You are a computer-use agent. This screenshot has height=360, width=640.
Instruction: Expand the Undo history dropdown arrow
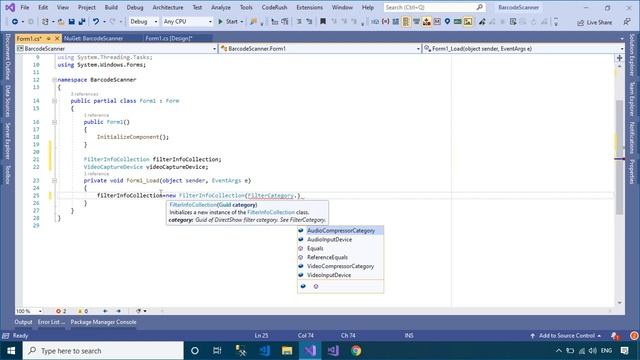click(104, 22)
